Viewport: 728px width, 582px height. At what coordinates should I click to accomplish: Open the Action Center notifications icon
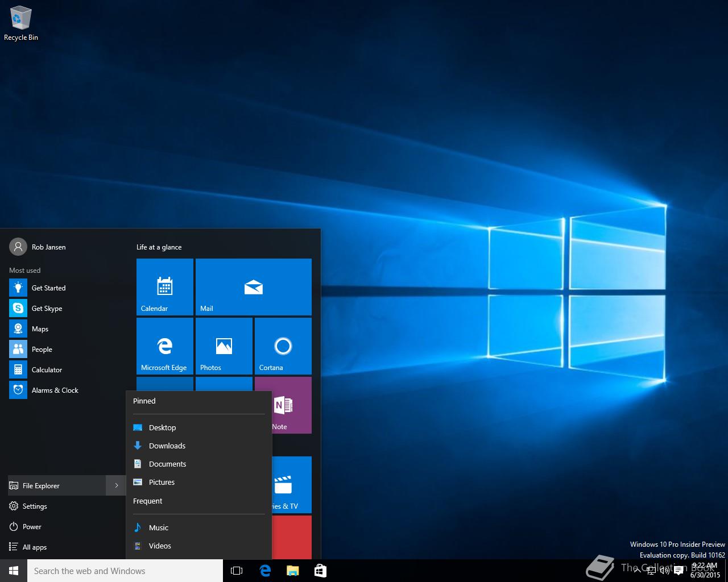click(x=679, y=571)
